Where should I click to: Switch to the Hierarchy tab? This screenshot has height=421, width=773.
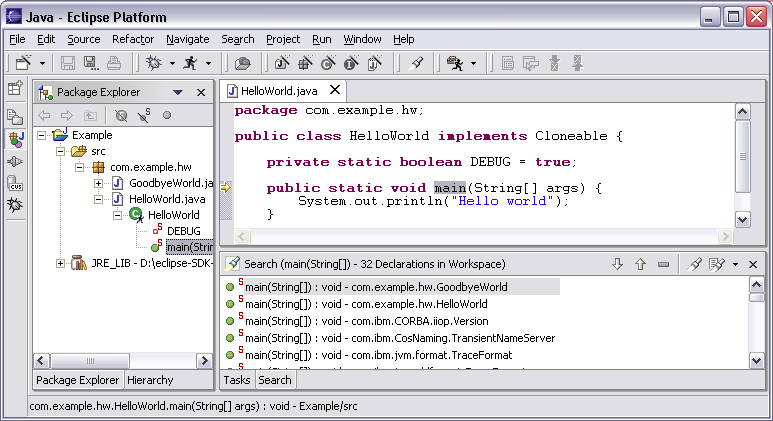click(150, 380)
